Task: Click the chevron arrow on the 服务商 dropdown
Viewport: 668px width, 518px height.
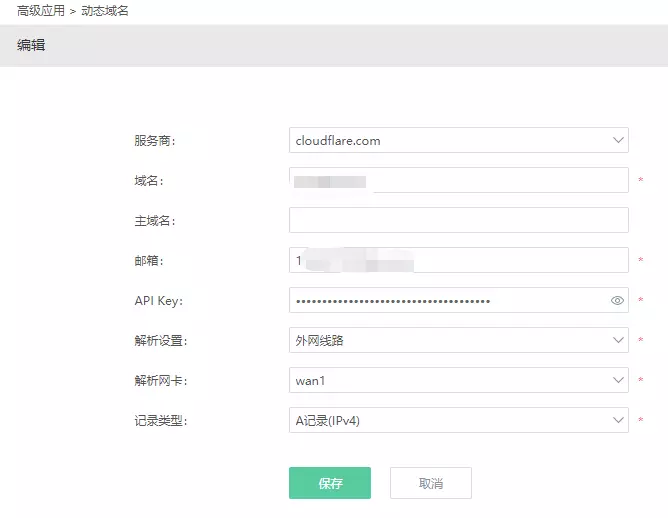Action: [618, 140]
